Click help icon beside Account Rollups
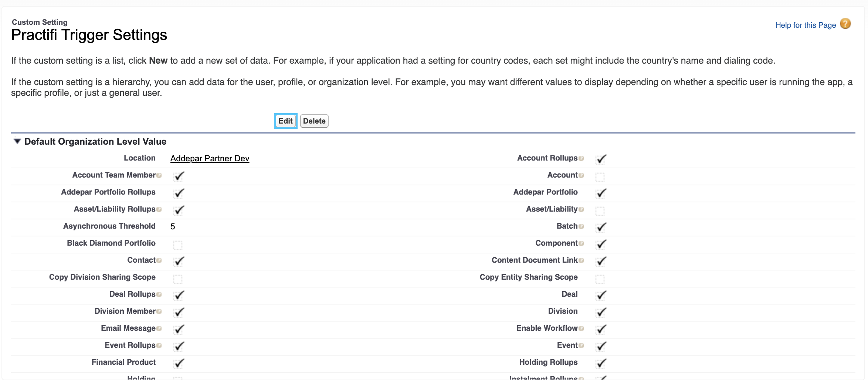The height and width of the screenshot is (384, 868). 581,158
